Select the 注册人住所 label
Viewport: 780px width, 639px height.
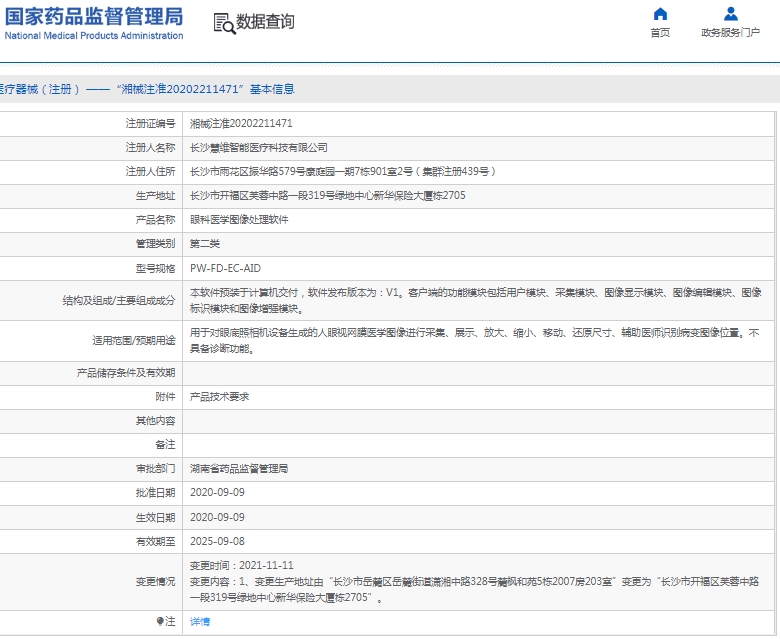(x=150, y=172)
